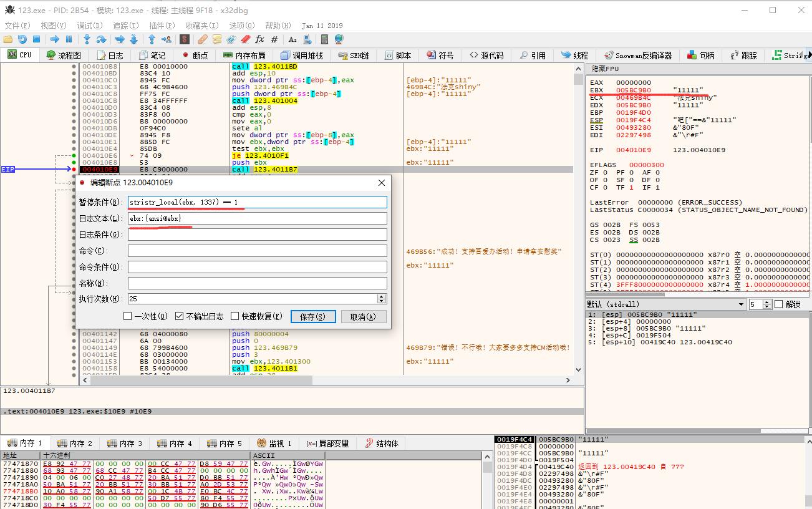Search strings with the A icon

(292, 39)
